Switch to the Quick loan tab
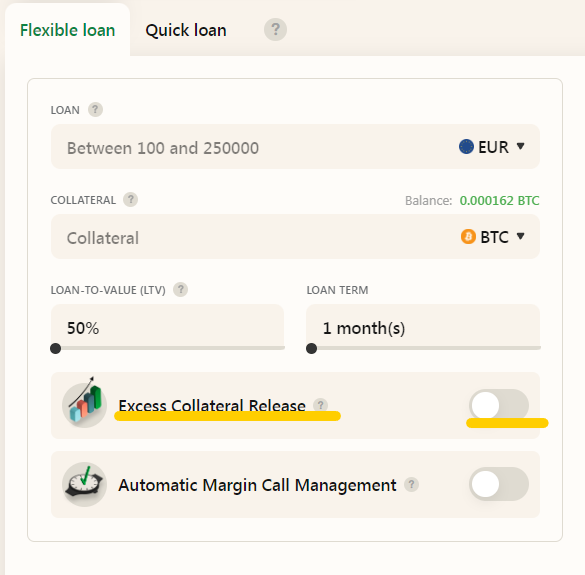The width and height of the screenshot is (585, 575). click(x=186, y=30)
